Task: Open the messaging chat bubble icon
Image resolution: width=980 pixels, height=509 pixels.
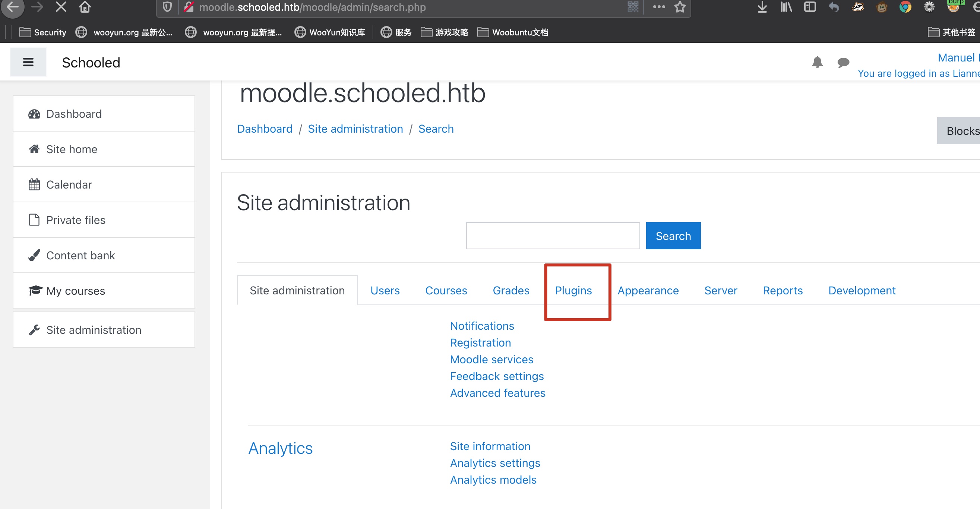Action: (843, 62)
